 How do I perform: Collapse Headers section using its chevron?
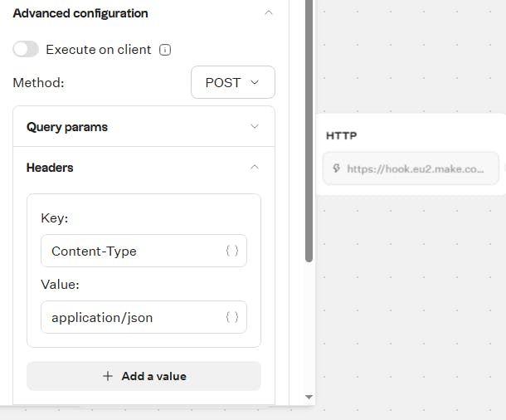(255, 168)
